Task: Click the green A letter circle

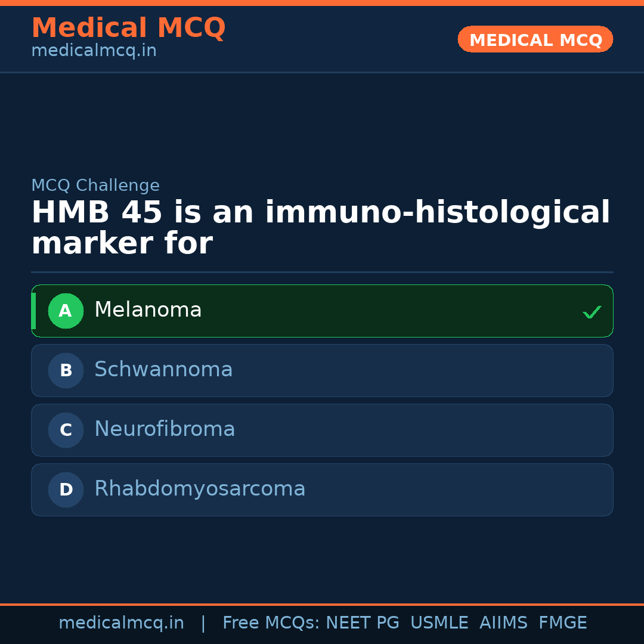Action: [66, 311]
